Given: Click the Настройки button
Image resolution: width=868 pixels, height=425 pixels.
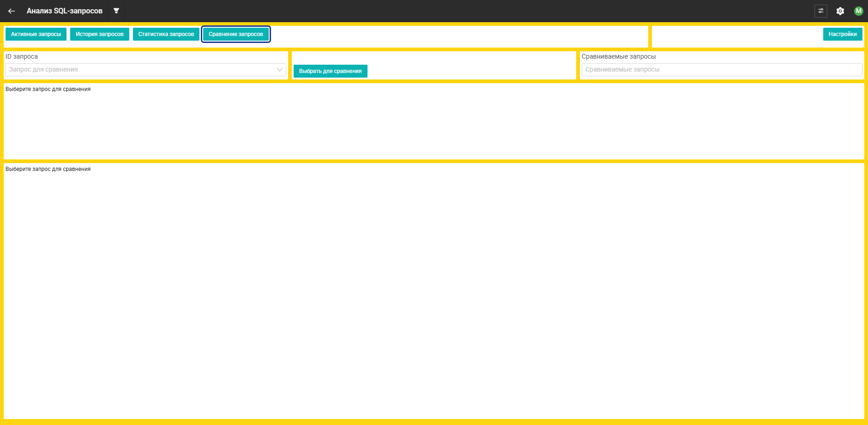Looking at the screenshot, I should [843, 34].
